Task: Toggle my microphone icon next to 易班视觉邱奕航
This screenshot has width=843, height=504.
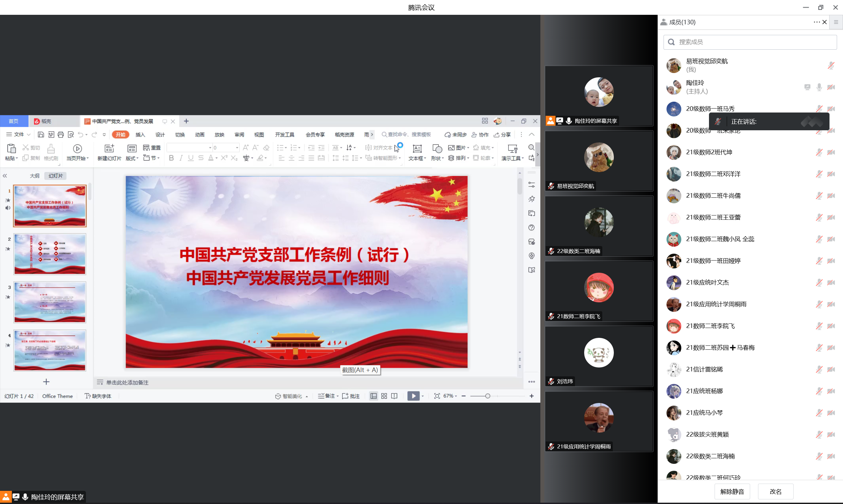Action: click(x=831, y=65)
